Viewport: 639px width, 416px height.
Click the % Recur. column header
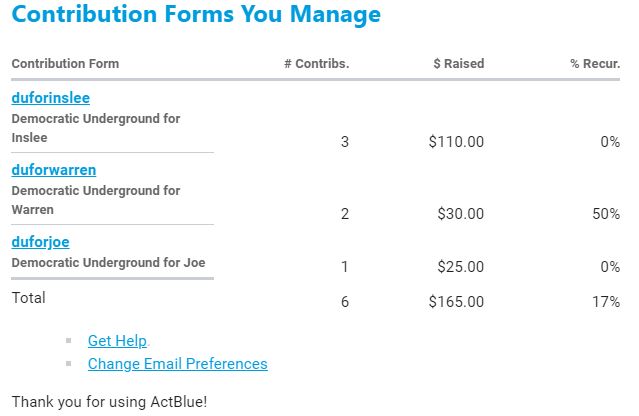pos(595,64)
